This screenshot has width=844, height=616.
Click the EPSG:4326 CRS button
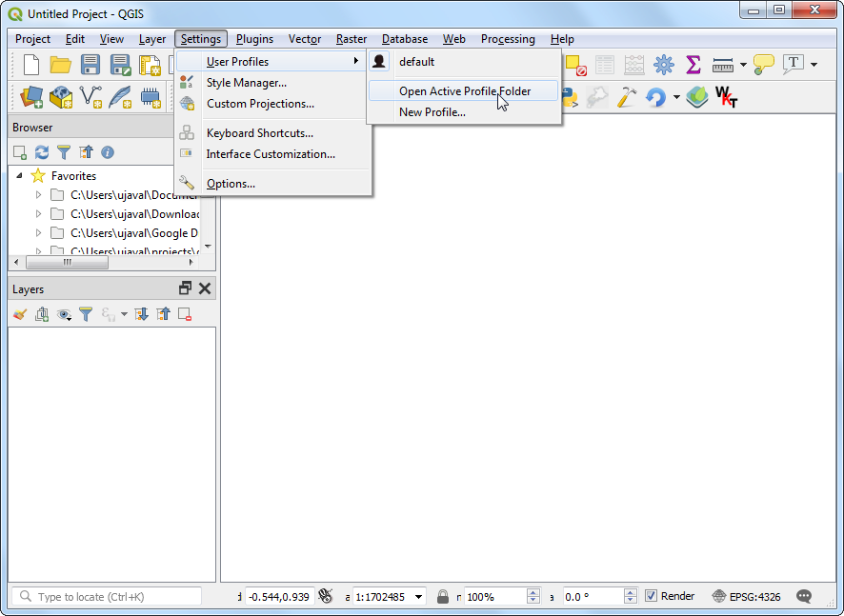[x=747, y=597]
